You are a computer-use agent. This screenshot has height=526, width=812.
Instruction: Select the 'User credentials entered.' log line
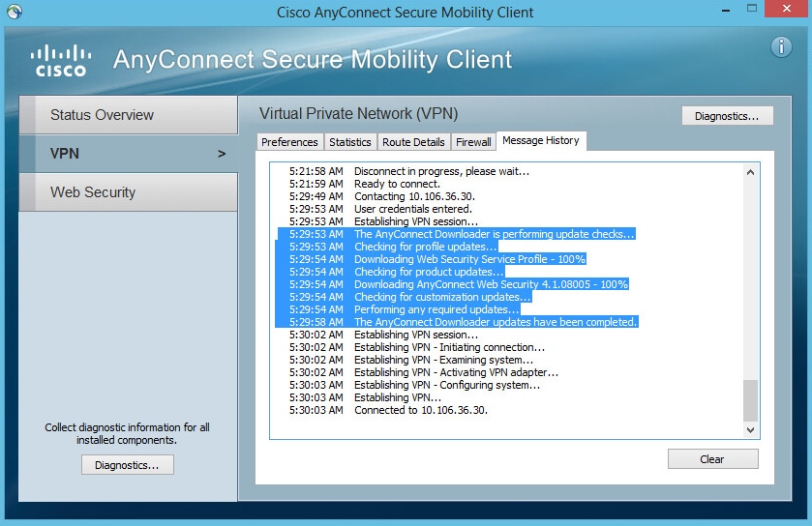tap(380, 209)
